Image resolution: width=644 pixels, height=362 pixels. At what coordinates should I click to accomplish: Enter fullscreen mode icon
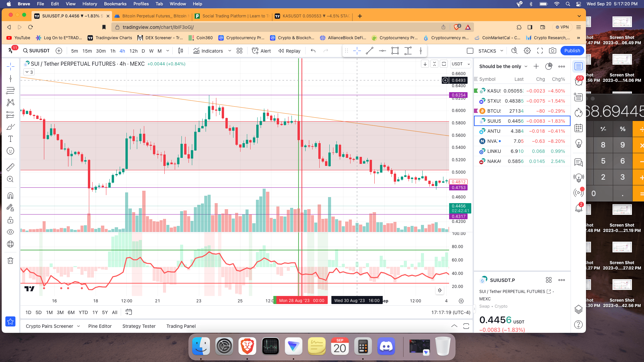(x=540, y=51)
